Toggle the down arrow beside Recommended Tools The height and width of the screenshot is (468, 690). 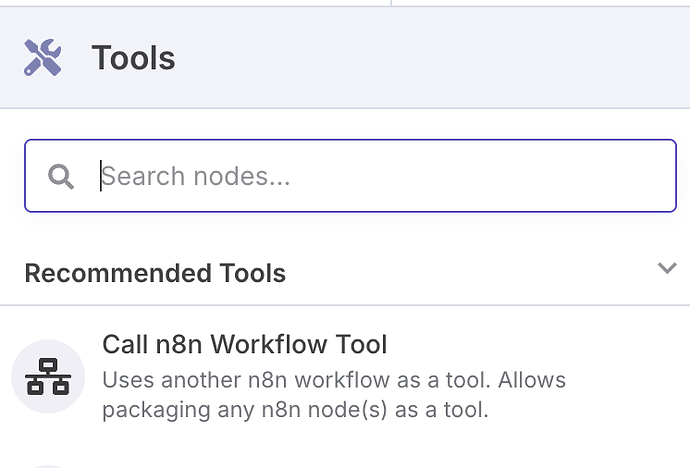[x=667, y=268]
